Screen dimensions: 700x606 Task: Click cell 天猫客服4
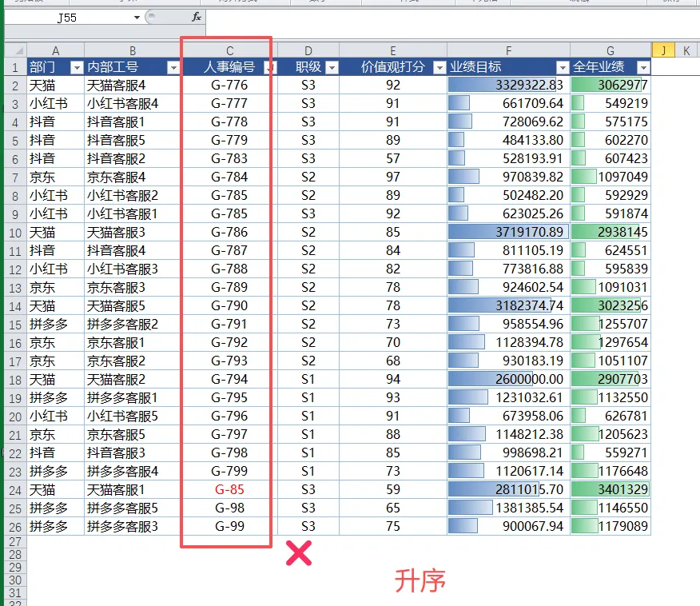pyautogui.click(x=132, y=85)
